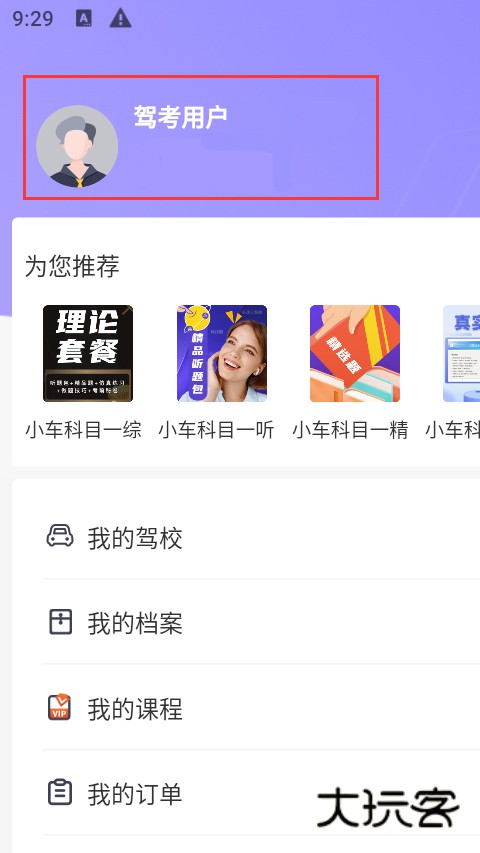Image resolution: width=480 pixels, height=853 pixels.
Task: Open 小车科目一听 package label
Action: (217, 430)
